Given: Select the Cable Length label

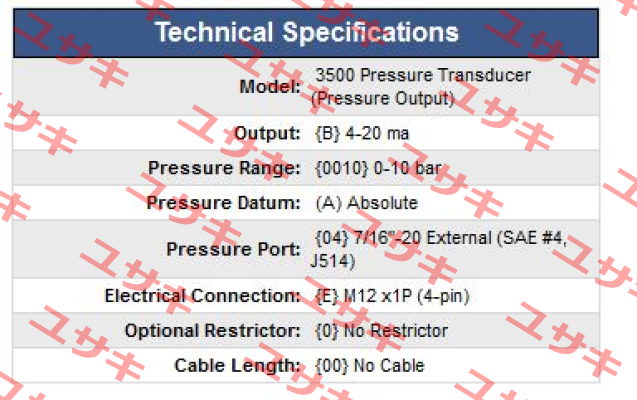Looking at the screenshot, I should tap(238, 365).
